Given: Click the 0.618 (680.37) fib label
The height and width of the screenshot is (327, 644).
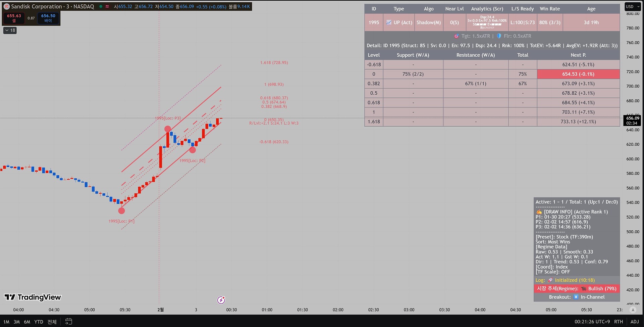Looking at the screenshot, I should (x=274, y=98).
